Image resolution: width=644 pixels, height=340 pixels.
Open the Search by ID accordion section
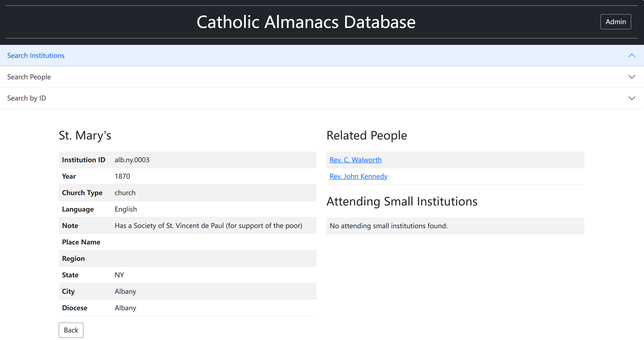pyautogui.click(x=322, y=98)
